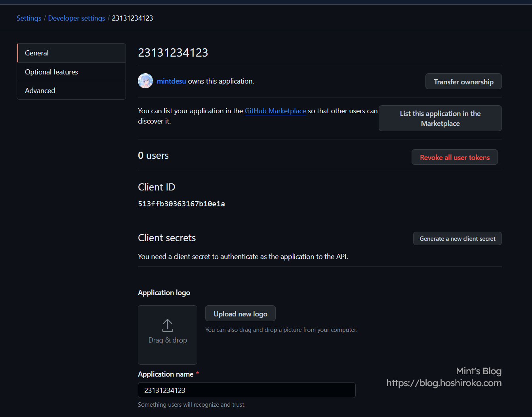Screen dimensions: 532x417
Task: Click the Upload new logo button
Action: (x=240, y=314)
